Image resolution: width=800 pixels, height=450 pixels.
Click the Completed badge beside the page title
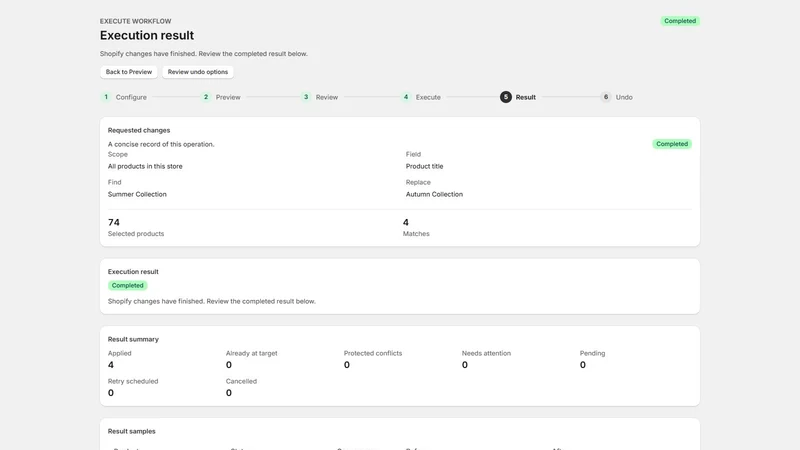[680, 21]
